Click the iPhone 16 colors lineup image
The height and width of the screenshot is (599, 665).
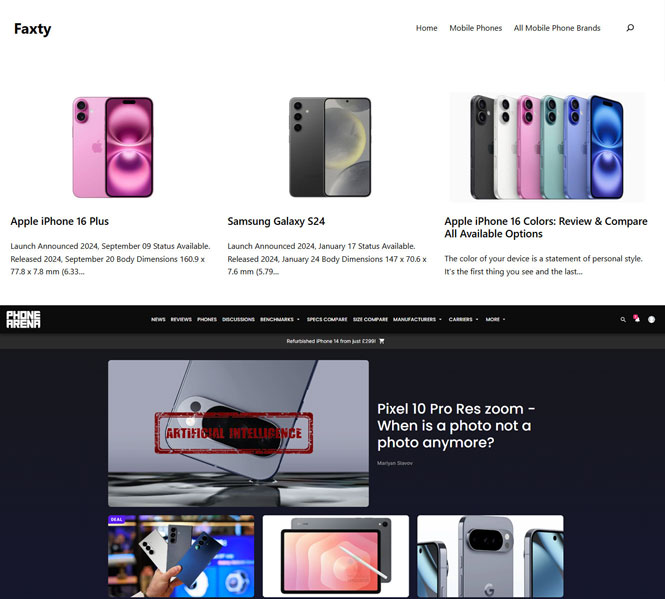(x=547, y=147)
